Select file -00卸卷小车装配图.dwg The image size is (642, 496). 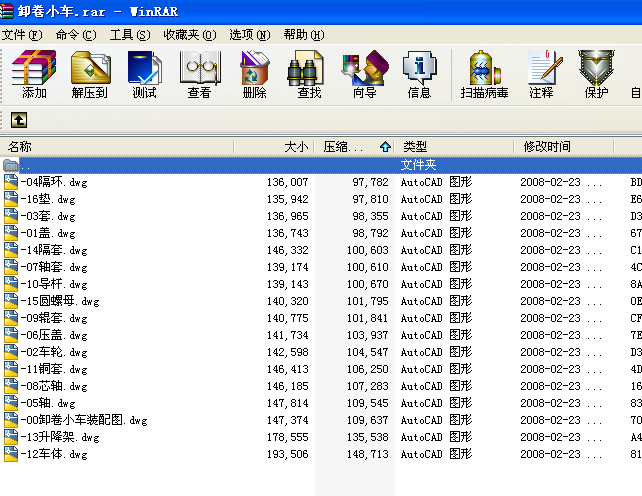coord(84,420)
